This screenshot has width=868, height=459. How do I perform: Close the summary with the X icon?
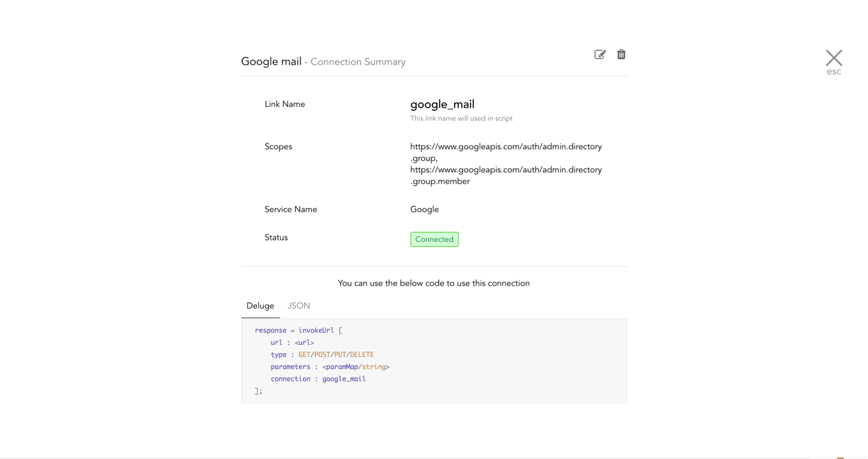(834, 57)
